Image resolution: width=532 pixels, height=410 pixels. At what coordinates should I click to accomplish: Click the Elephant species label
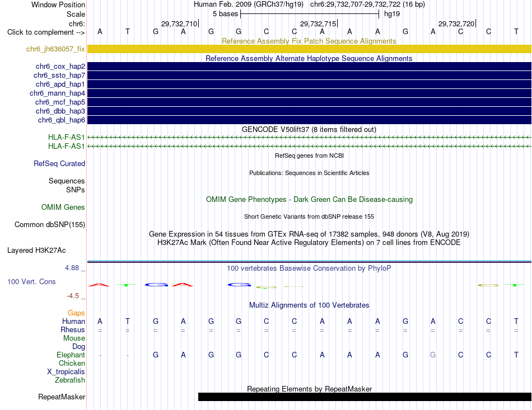coord(71,355)
